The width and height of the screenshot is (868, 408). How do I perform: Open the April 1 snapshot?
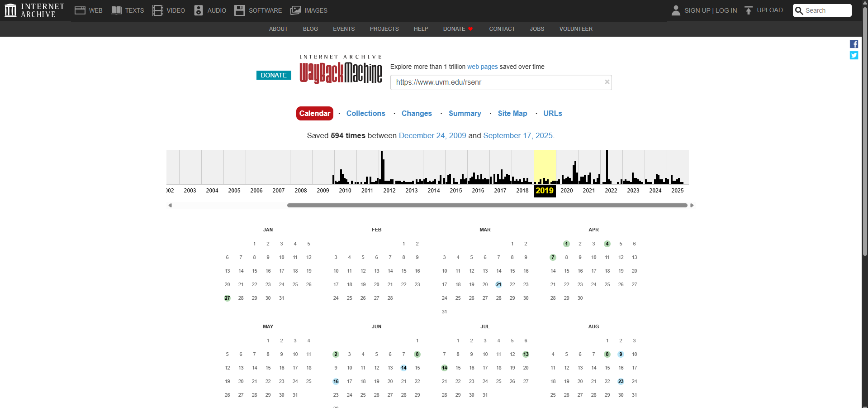point(566,244)
